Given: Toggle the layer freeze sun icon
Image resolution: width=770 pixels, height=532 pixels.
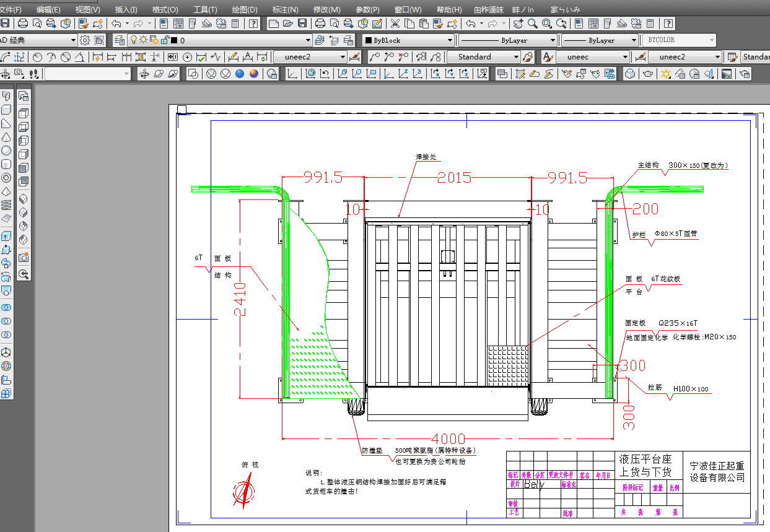Looking at the screenshot, I should click(143, 40).
